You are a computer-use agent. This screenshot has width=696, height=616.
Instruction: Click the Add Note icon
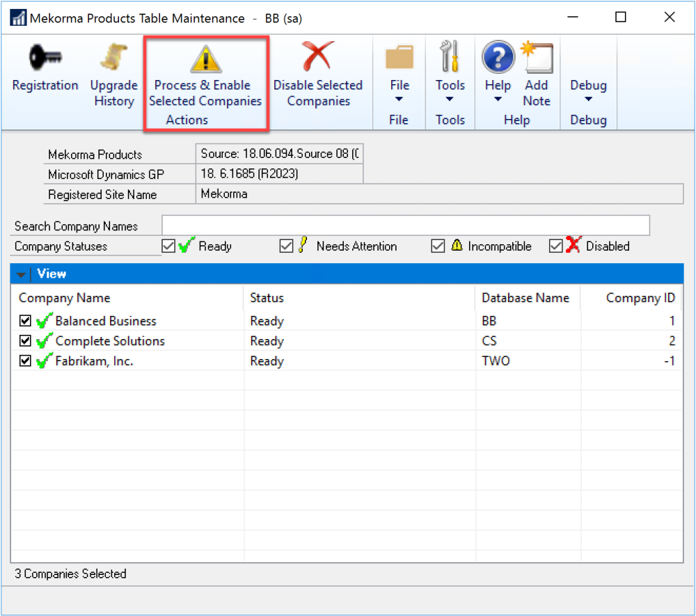pos(537,57)
